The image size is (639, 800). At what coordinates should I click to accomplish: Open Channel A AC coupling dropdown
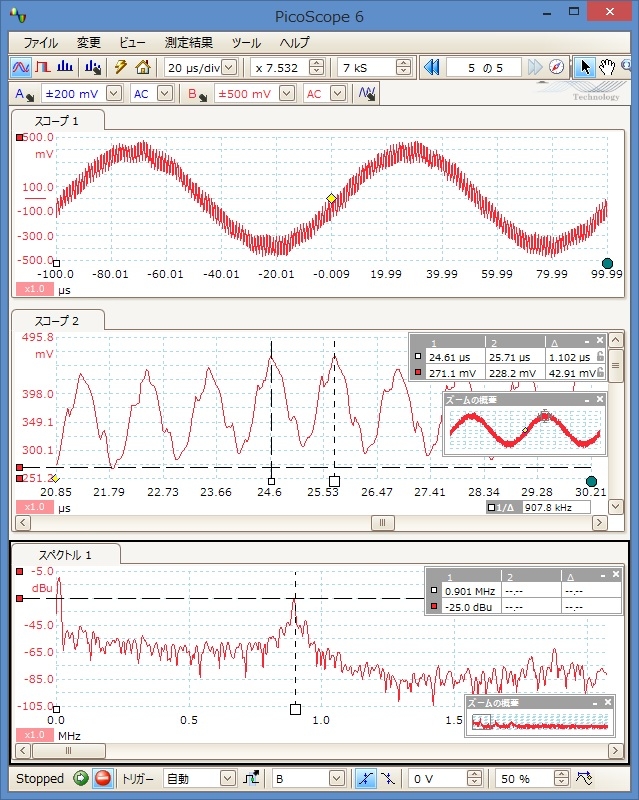tap(165, 94)
